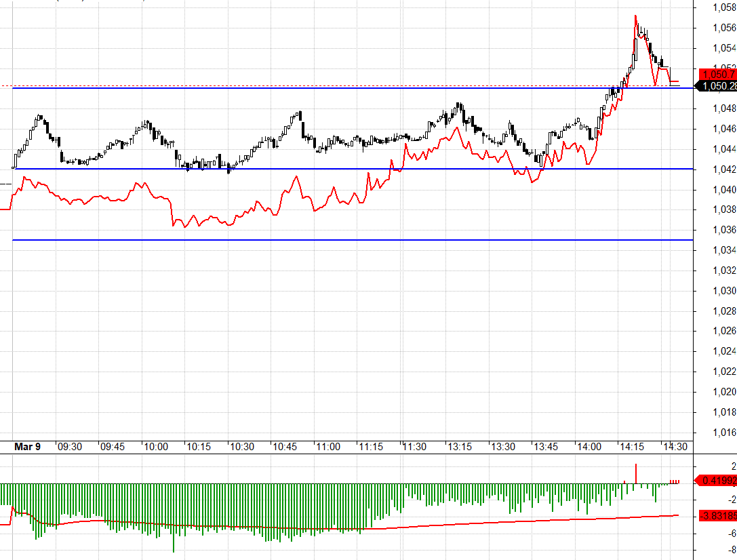Screen dimensions: 737x560
Task: Click the 13:15 time axis label
Action: [458, 447]
